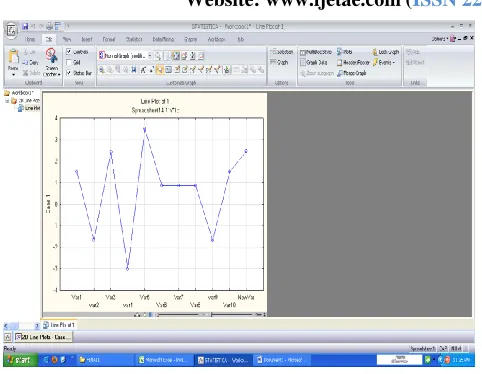Open Header/Footer settings
The image size is (482, 374).
[353, 62]
